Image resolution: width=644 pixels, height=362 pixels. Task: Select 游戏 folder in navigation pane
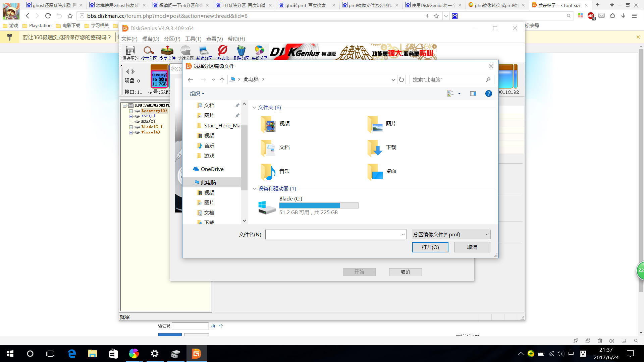[206, 156]
